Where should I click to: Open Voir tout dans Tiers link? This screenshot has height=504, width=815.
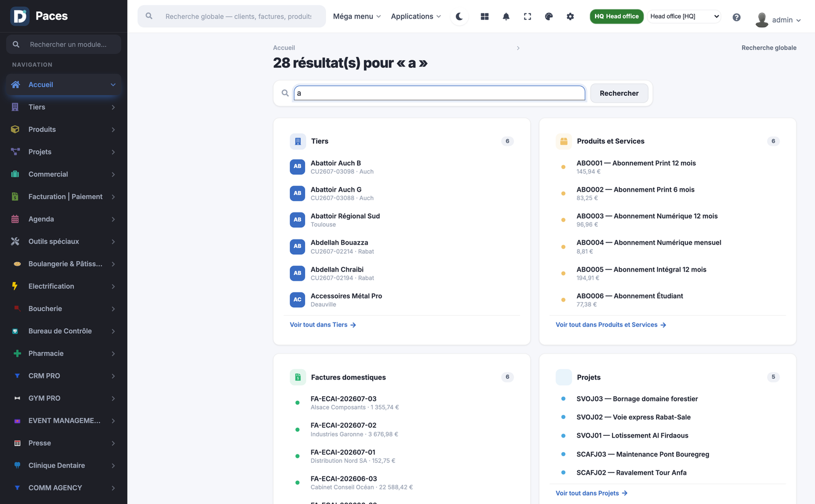[x=323, y=325]
